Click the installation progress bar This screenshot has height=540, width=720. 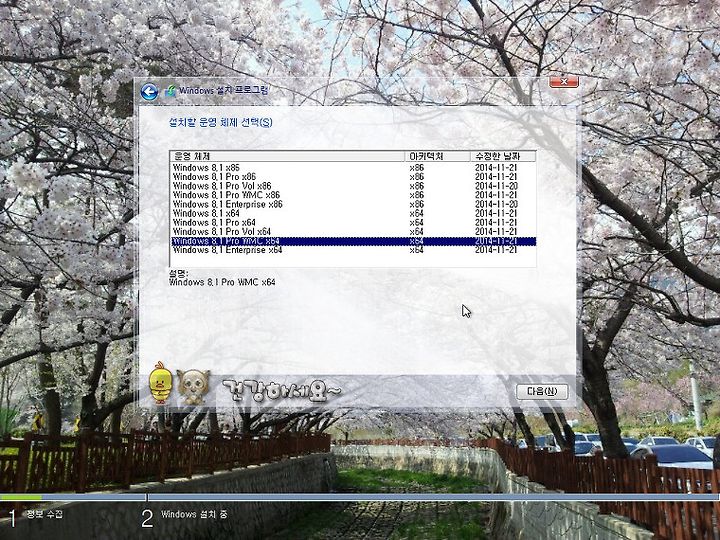[x=360, y=497]
